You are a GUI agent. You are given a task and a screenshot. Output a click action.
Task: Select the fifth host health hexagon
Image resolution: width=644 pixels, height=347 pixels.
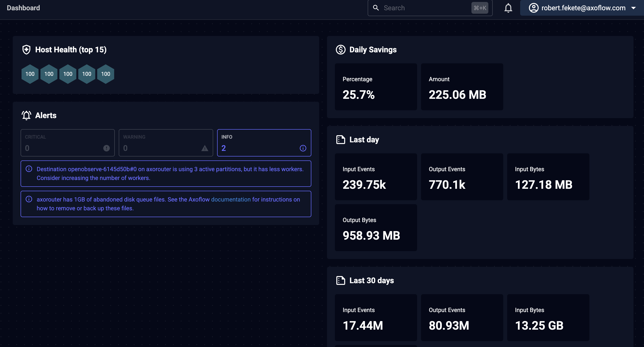click(x=106, y=74)
